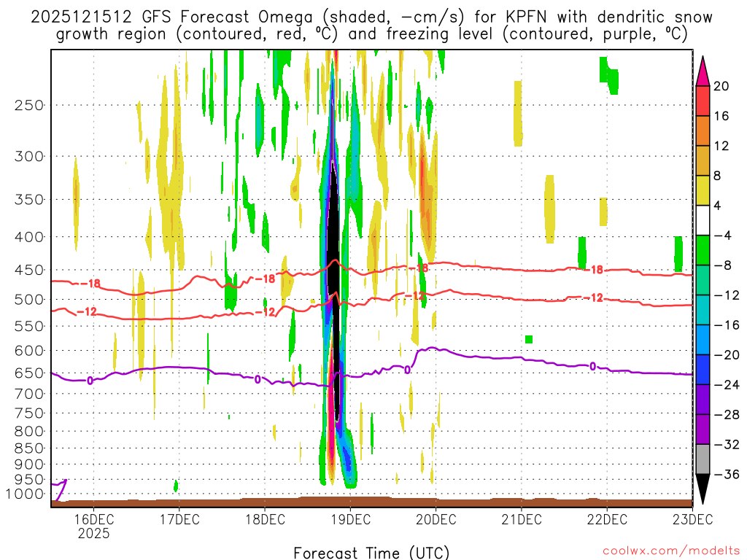Click the 17DEC time axis label

(179, 519)
